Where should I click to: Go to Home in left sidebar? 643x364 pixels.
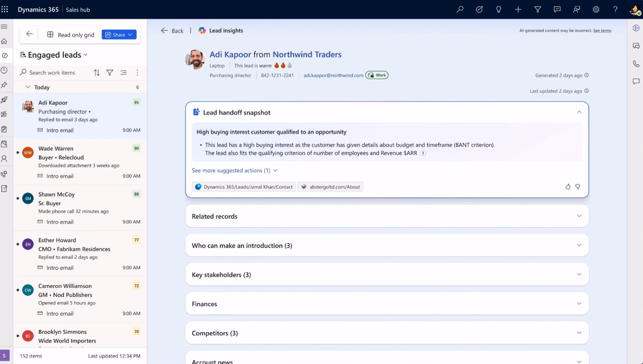tap(4, 41)
